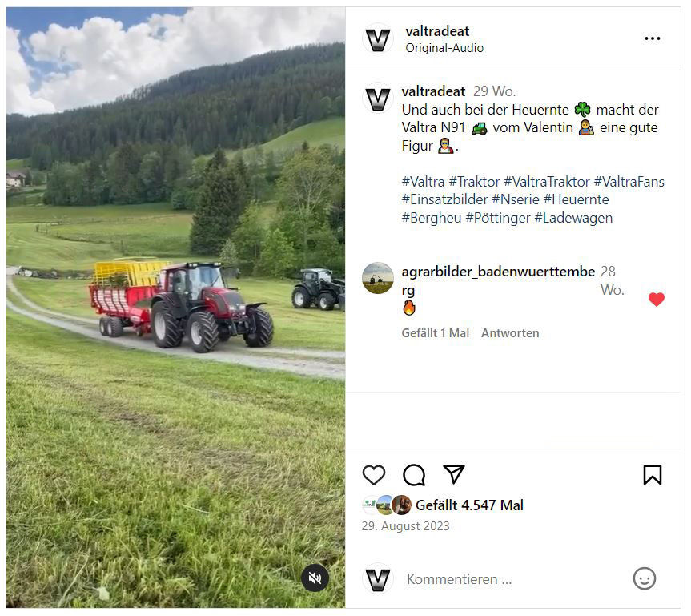Open the #Pöttinger hashtag
Viewport: 691px width, 616px height.
[x=498, y=218]
